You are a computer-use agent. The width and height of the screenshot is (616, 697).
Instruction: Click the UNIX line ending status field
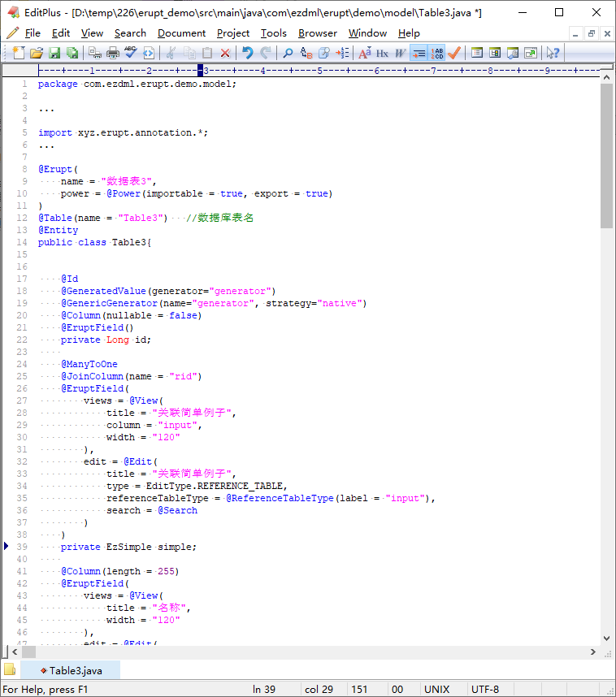436,689
